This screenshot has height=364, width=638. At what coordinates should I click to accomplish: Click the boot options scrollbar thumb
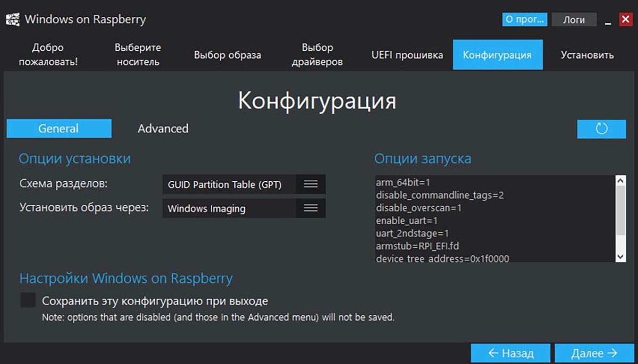pos(620,210)
